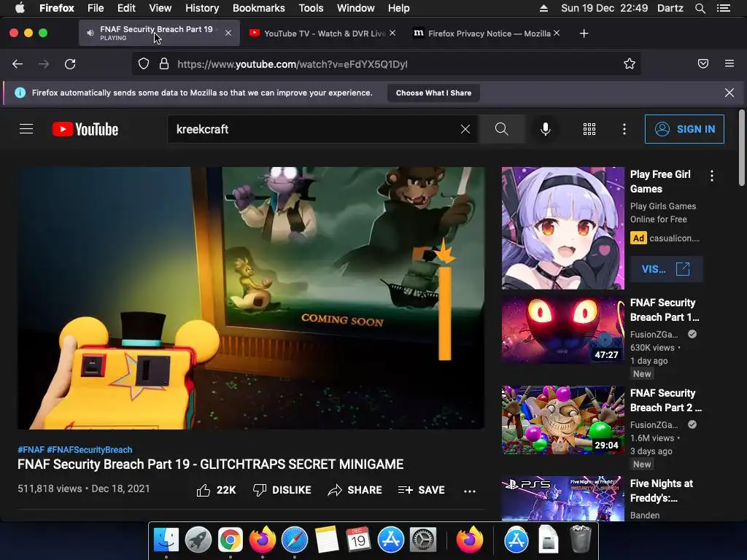Image resolution: width=747 pixels, height=560 pixels.
Task: Open the History menu
Action: coord(202,8)
